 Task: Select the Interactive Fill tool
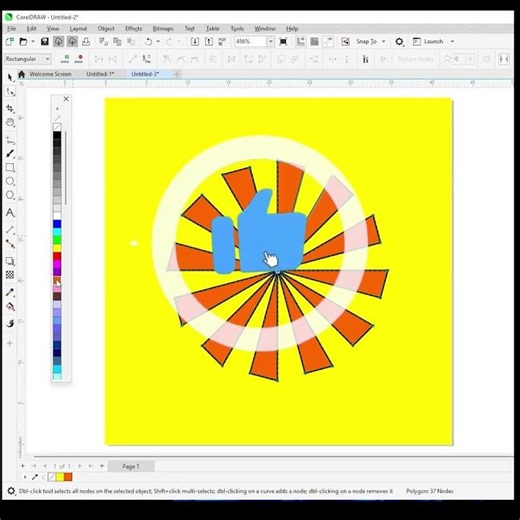10,306
